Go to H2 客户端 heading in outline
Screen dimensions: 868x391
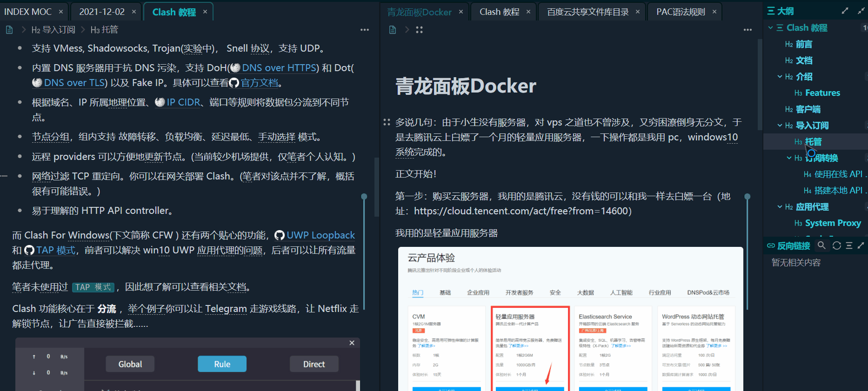click(808, 109)
